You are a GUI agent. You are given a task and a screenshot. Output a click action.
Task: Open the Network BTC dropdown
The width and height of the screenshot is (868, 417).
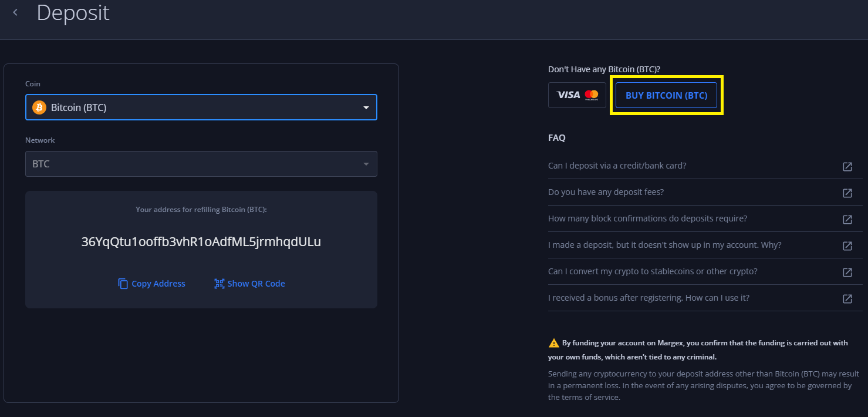(201, 164)
